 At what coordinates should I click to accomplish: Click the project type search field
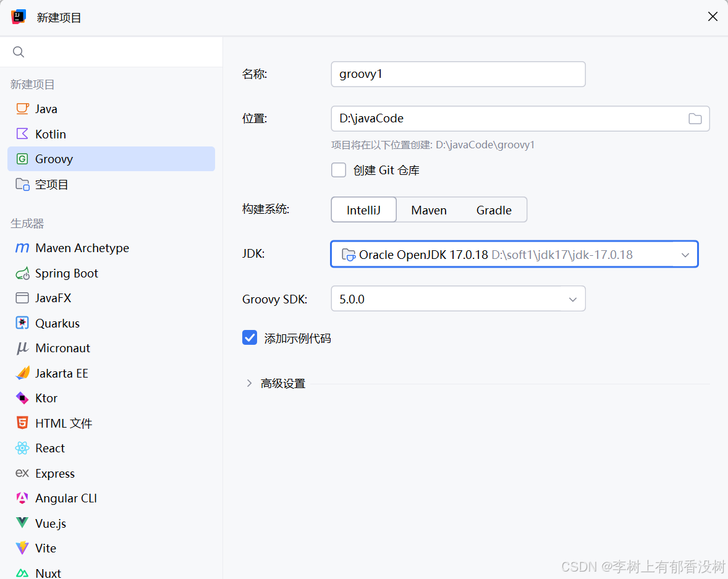pyautogui.click(x=111, y=52)
